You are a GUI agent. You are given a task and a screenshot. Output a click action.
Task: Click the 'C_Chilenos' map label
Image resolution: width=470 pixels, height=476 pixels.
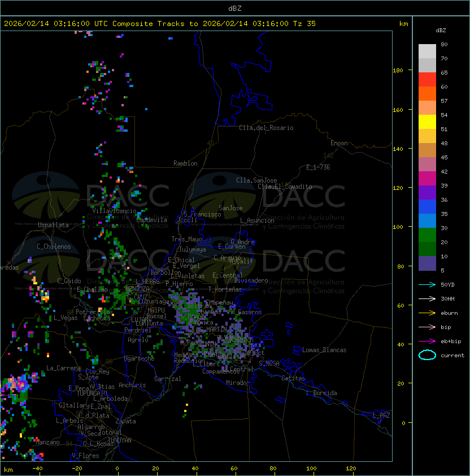tap(54, 246)
